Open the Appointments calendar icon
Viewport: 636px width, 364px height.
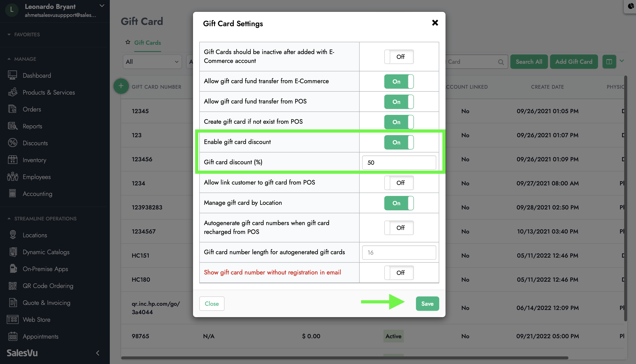[x=12, y=336]
